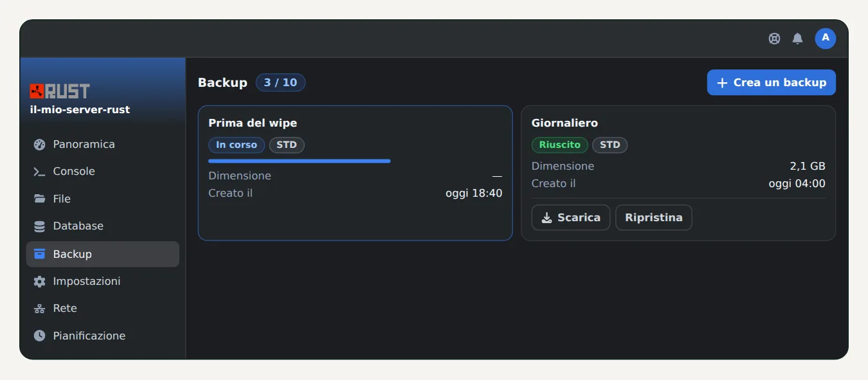Screen dimensions: 868x380
Task: Click the 3 / 10 backup counter
Action: pyautogui.click(x=280, y=83)
